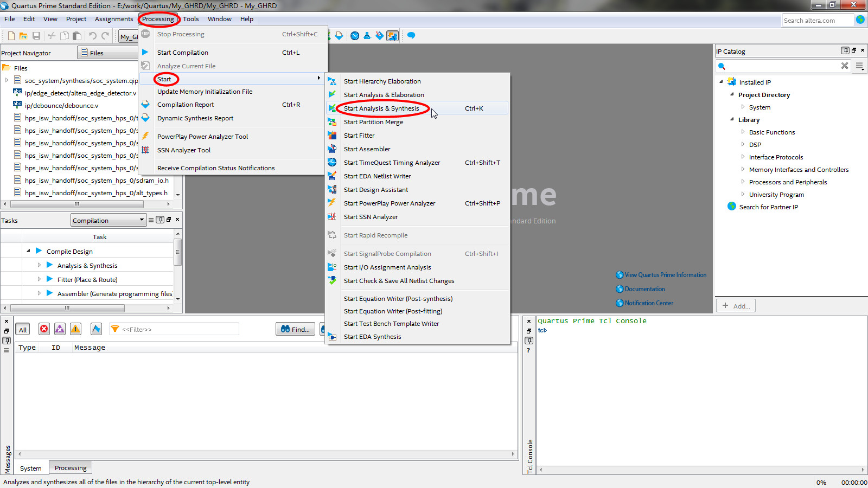Click the messages Filter input field

point(174,329)
